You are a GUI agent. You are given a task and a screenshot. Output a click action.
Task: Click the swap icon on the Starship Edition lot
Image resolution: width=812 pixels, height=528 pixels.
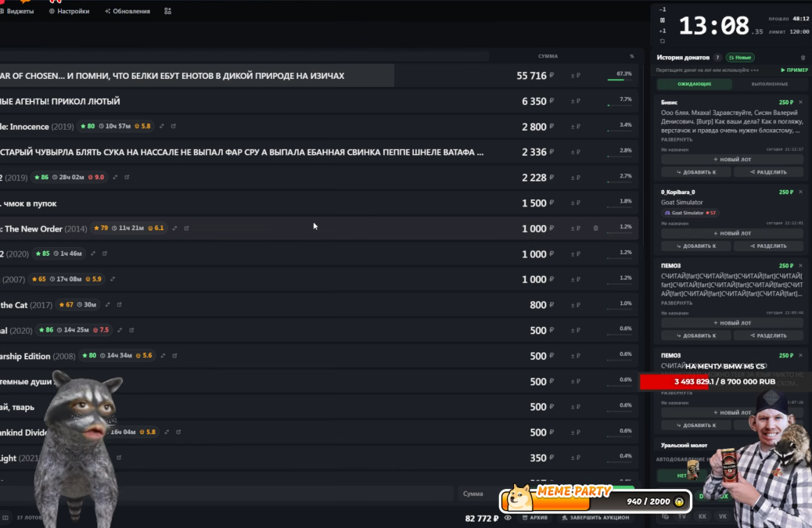[163, 356]
